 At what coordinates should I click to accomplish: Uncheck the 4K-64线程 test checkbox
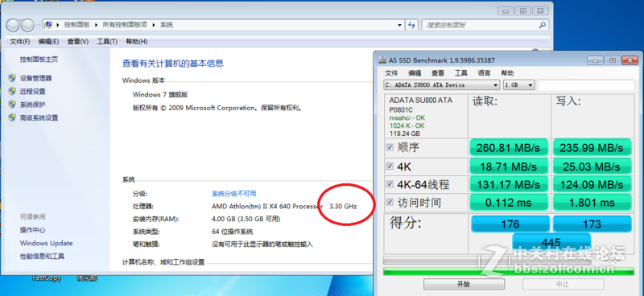tap(390, 184)
